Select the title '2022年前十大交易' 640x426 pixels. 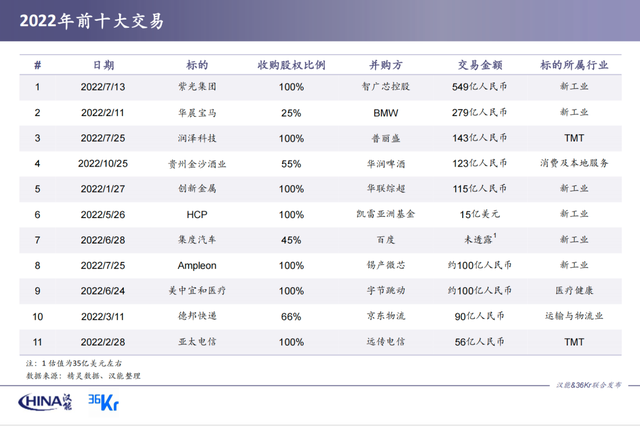click(x=92, y=21)
